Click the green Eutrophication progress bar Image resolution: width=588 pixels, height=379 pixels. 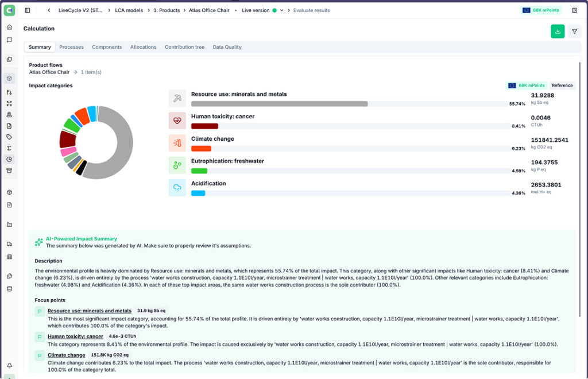[x=199, y=171]
